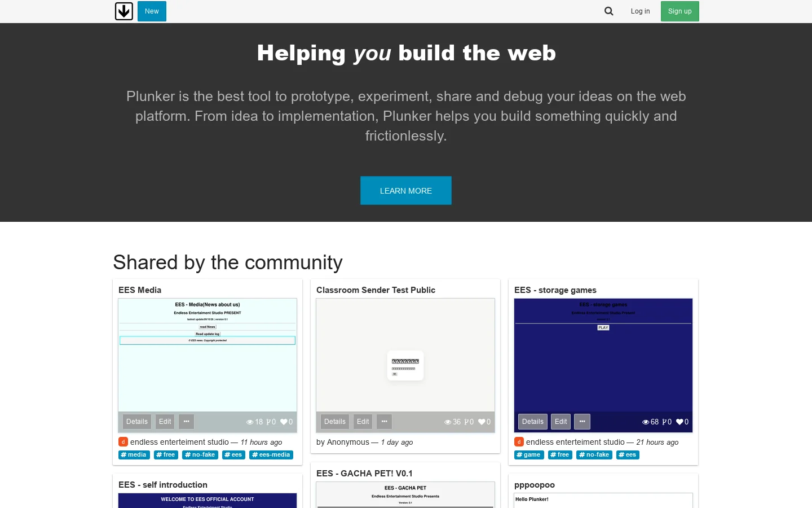This screenshot has width=812, height=508.
Task: Edit the EES storage games plunk
Action: (561, 422)
